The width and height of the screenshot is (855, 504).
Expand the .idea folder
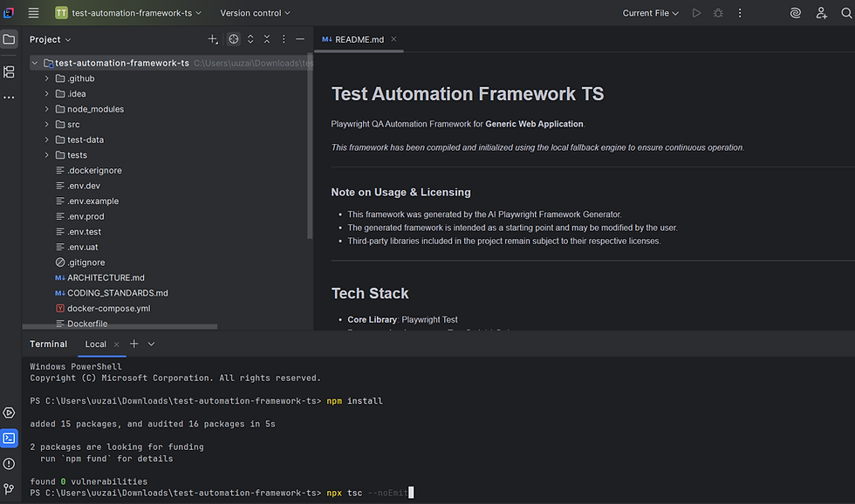[x=47, y=93]
